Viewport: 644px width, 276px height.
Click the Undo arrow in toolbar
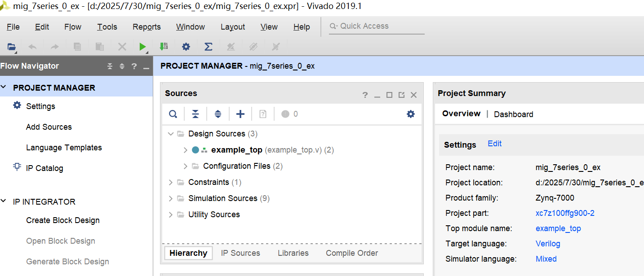32,46
